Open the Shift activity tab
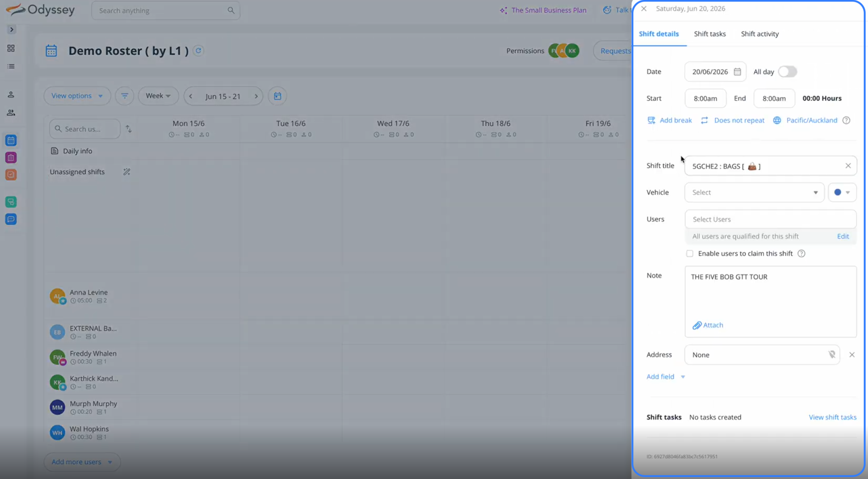This screenshot has width=868, height=479. (x=760, y=34)
